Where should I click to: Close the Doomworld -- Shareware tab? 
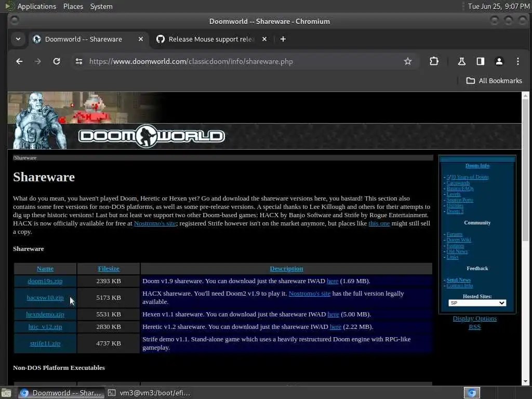point(141,39)
